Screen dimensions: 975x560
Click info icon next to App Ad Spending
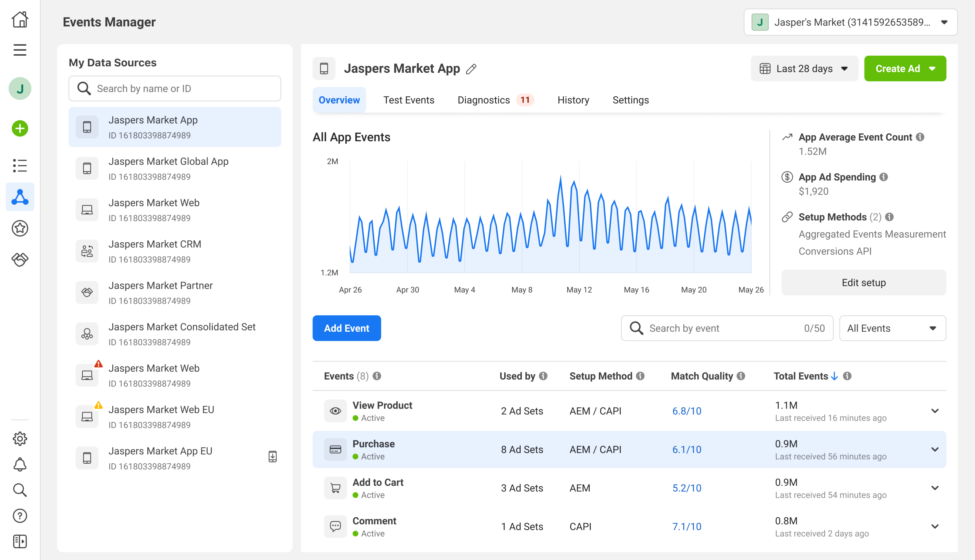[884, 177]
